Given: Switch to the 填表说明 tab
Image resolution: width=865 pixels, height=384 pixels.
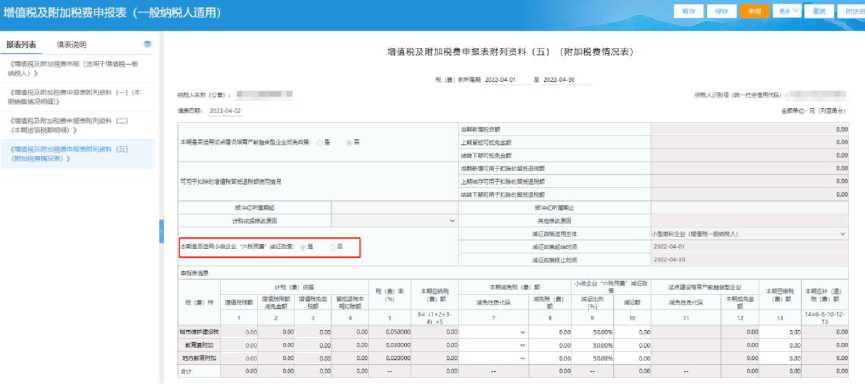Looking at the screenshot, I should 72,45.
